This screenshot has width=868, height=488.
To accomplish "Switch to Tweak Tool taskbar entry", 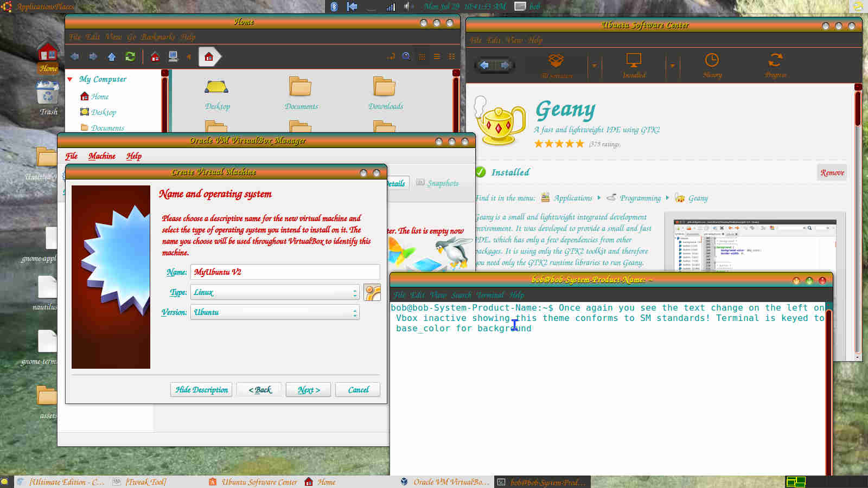I will (x=139, y=482).
